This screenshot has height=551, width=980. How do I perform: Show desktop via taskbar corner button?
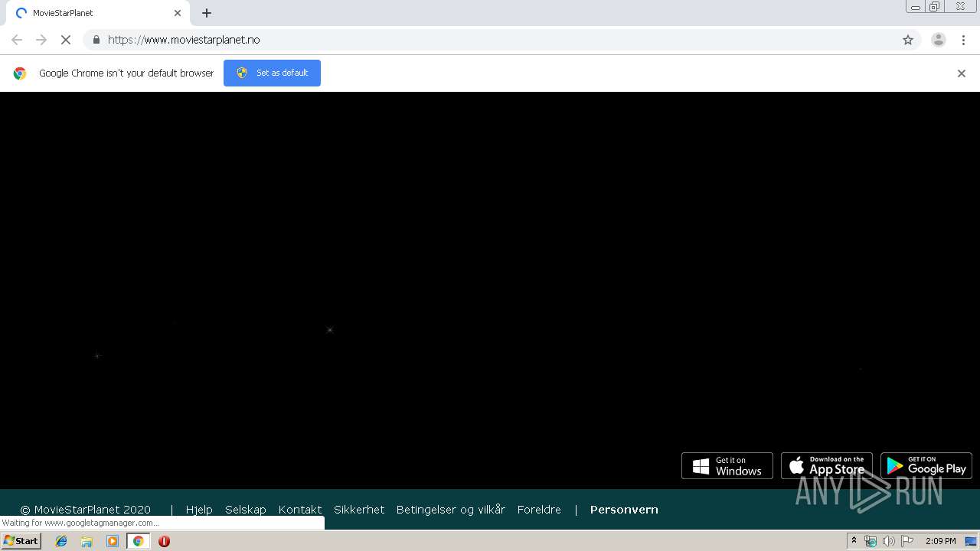pyautogui.click(x=972, y=541)
